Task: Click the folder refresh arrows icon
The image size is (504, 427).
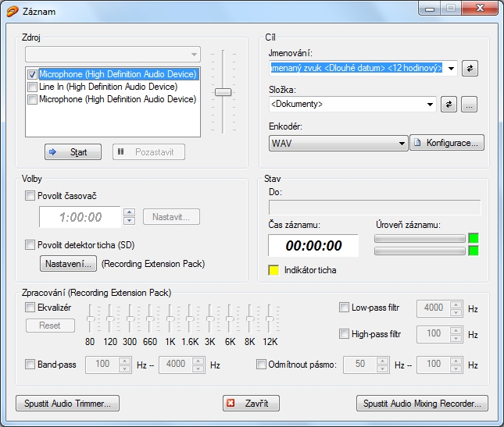Action: 449,105
